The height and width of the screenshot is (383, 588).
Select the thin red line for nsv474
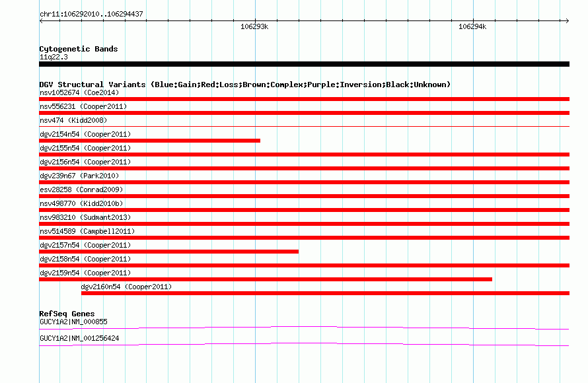point(304,127)
